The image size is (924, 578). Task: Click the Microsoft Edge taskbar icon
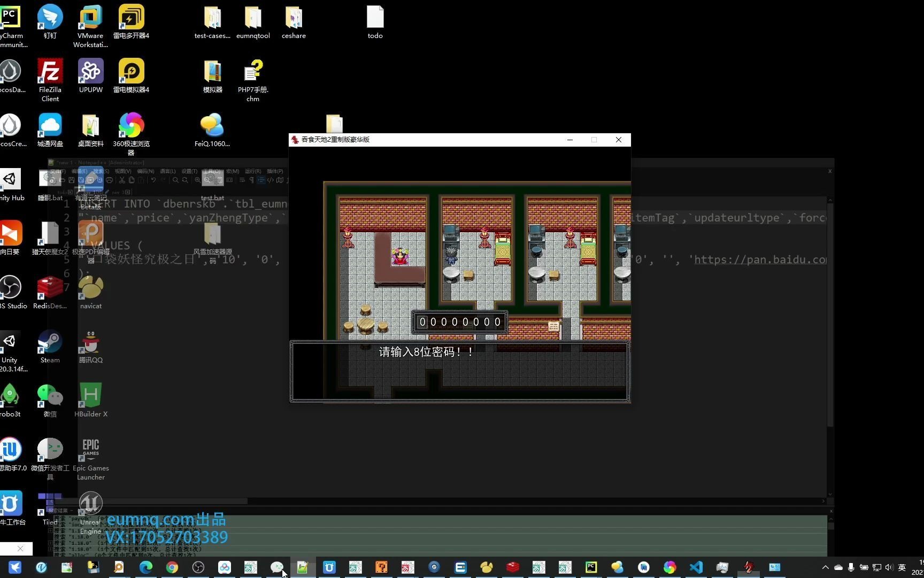[x=145, y=567]
